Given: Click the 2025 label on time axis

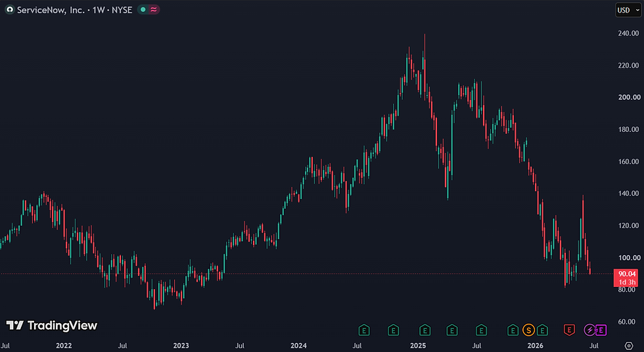Looking at the screenshot, I should [x=418, y=345].
